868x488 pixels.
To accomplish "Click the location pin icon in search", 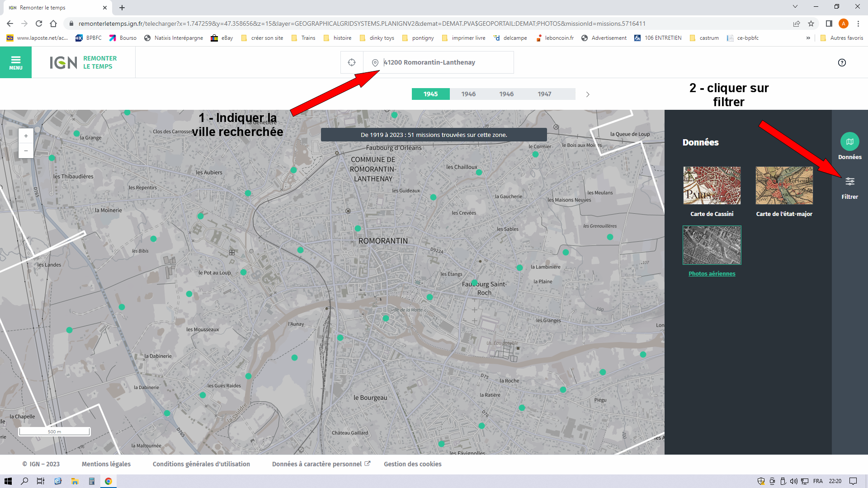I will point(375,63).
